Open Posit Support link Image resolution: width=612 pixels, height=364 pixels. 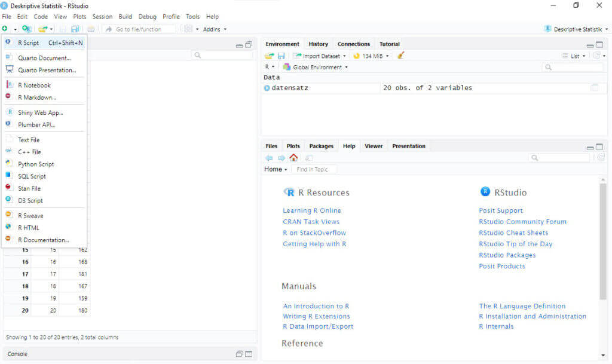pyautogui.click(x=501, y=210)
